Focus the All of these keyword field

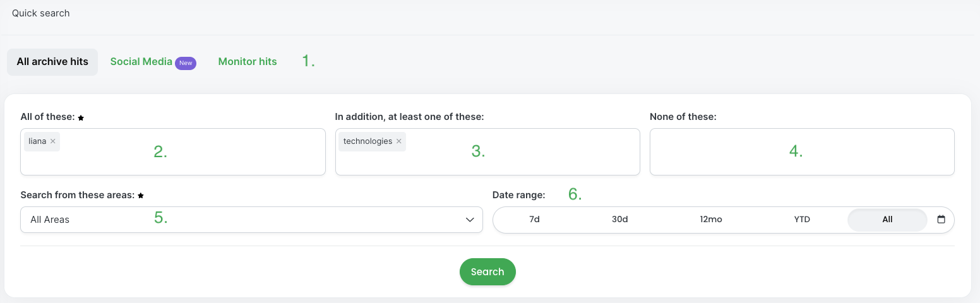pos(173,152)
